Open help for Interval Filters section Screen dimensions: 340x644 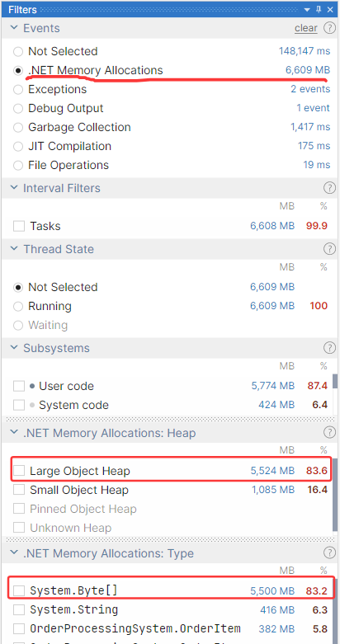click(329, 188)
